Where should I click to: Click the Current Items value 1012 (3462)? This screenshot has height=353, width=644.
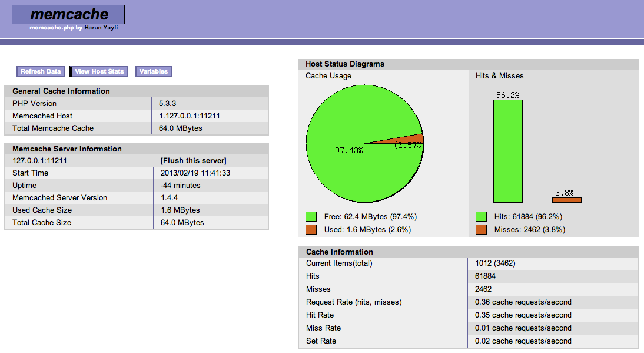495,263
